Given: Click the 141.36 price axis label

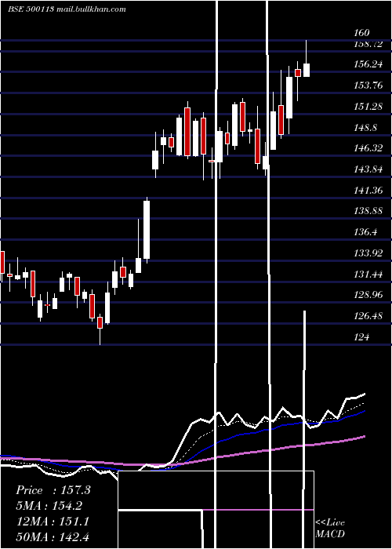Looking at the screenshot, I should coord(368,190).
